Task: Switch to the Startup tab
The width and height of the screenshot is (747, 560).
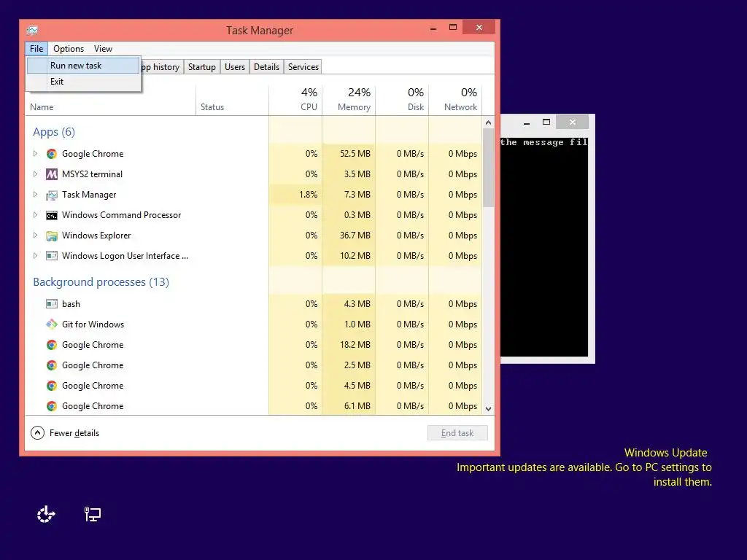Action: click(x=202, y=67)
